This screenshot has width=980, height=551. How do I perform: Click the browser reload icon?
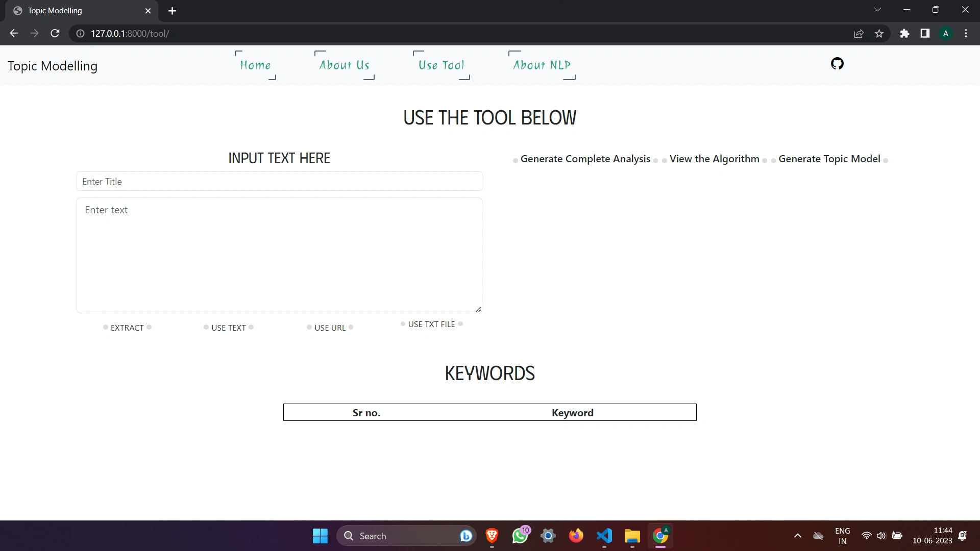tap(55, 33)
